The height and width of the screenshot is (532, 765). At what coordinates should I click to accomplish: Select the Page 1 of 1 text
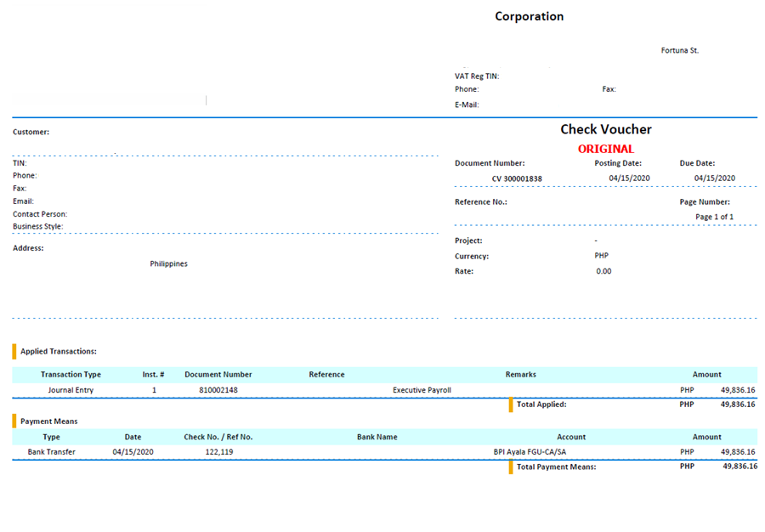714,217
